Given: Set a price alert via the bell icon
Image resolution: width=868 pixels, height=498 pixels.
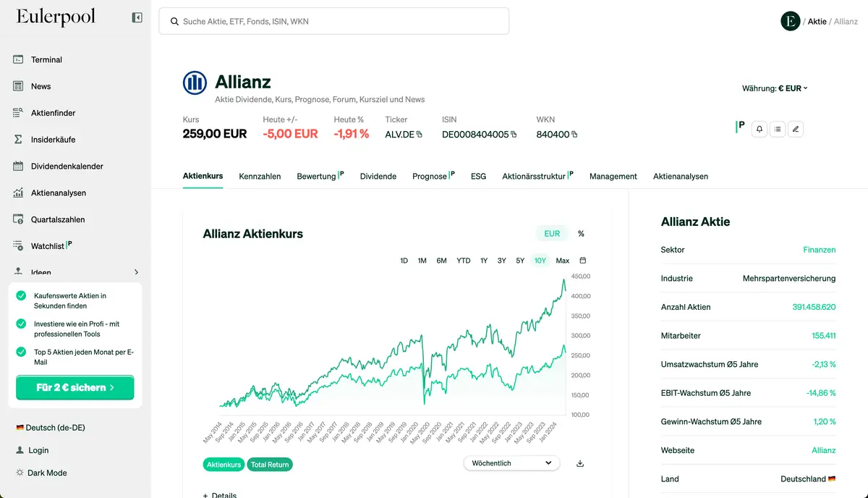Looking at the screenshot, I should click(x=759, y=129).
